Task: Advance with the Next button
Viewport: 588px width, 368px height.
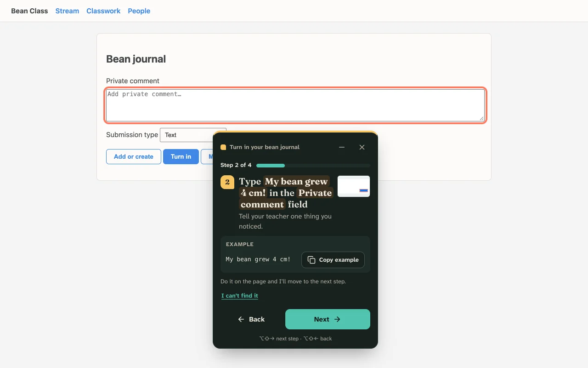Action: (328, 319)
